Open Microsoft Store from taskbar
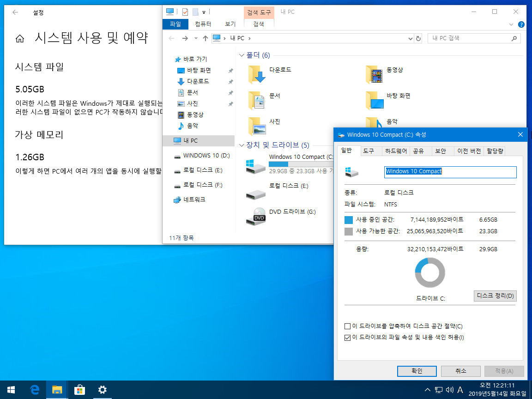The width and height of the screenshot is (532, 399). click(79, 390)
